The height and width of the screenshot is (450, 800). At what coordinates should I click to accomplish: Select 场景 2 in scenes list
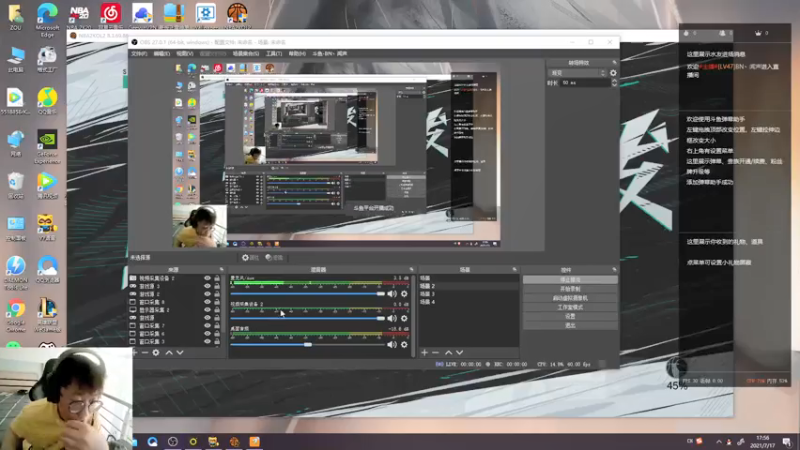click(468, 286)
